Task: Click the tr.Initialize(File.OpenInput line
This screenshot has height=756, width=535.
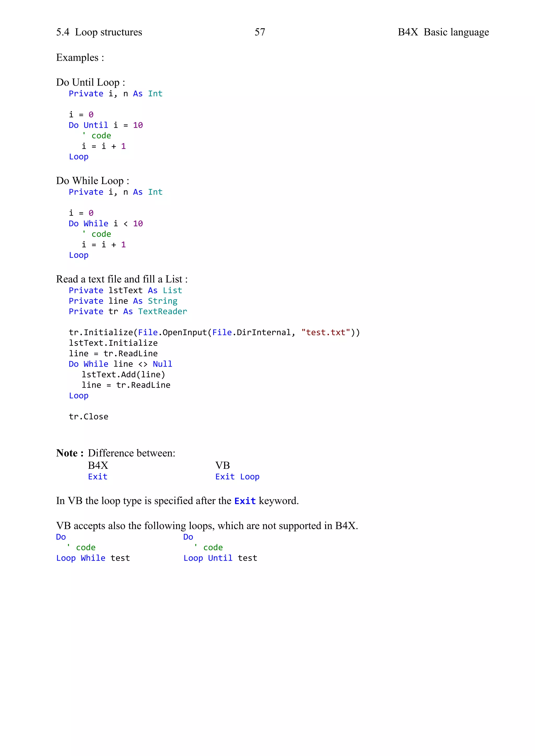Action: [x=214, y=333]
